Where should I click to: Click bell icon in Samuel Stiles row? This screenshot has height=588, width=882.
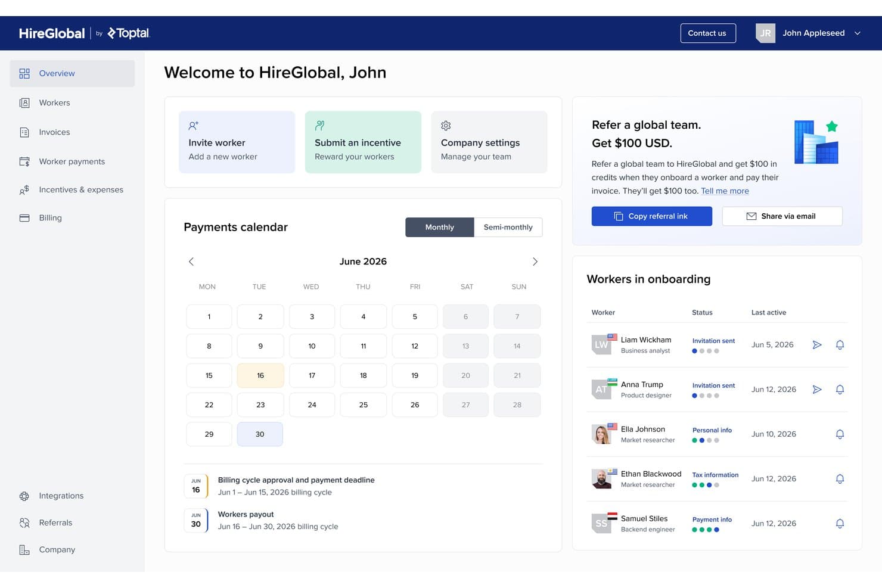tap(840, 524)
